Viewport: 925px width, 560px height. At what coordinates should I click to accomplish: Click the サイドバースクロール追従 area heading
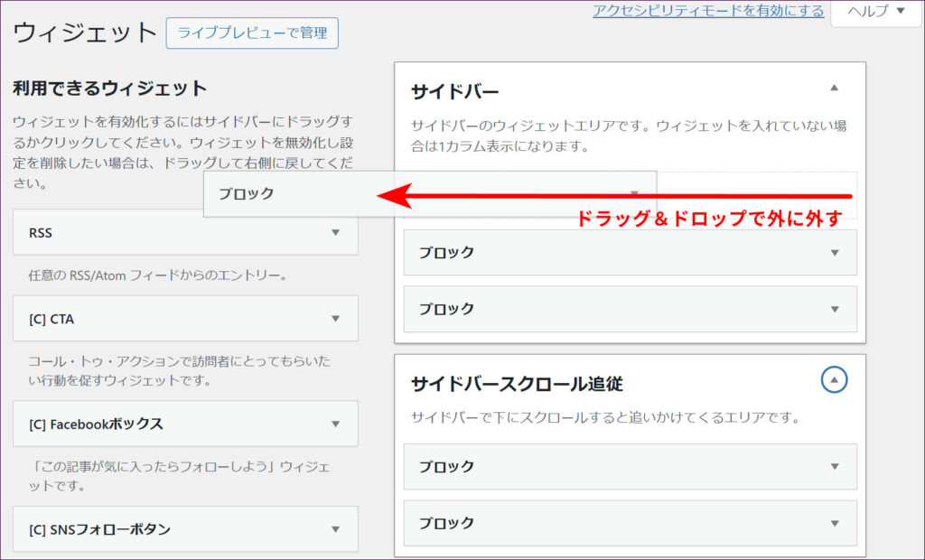coord(517,384)
